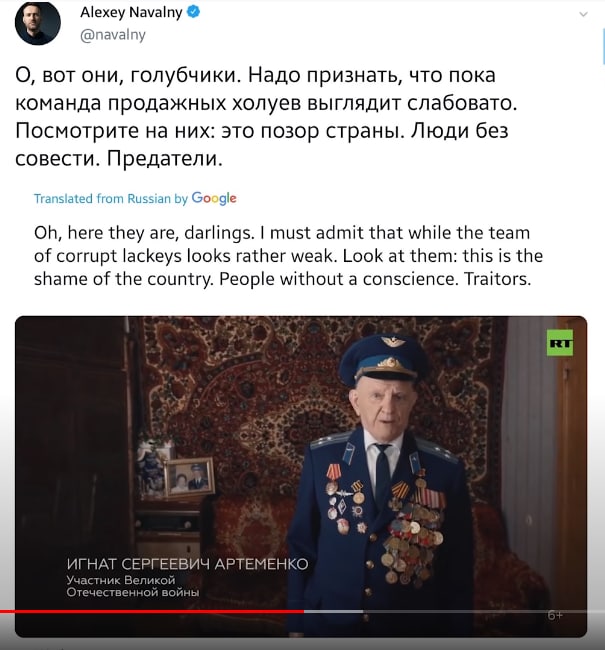Click the Translated from Russian link
This screenshot has height=650, width=605.
[111, 199]
